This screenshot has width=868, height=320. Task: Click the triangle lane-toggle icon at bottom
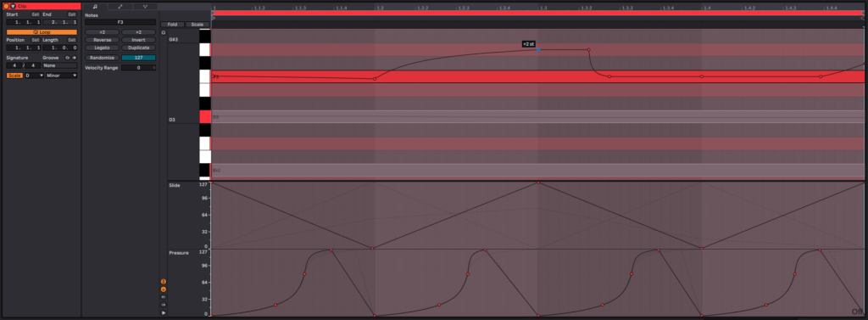[164, 313]
